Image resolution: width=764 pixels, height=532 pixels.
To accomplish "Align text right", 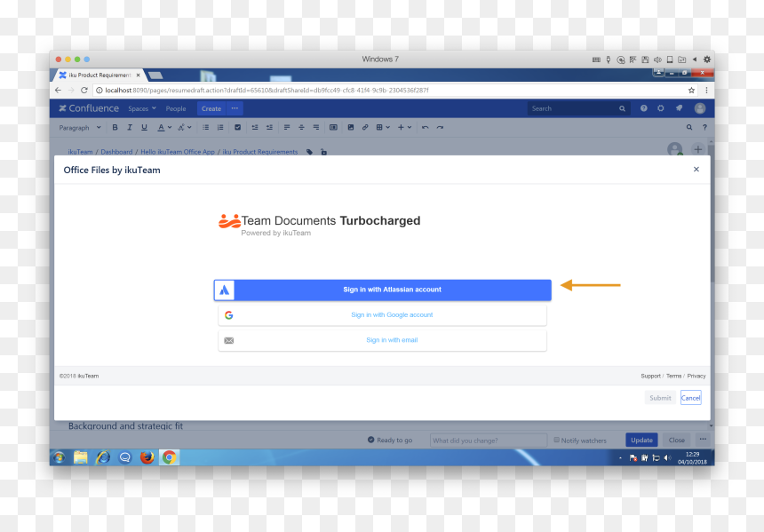I will 316,128.
